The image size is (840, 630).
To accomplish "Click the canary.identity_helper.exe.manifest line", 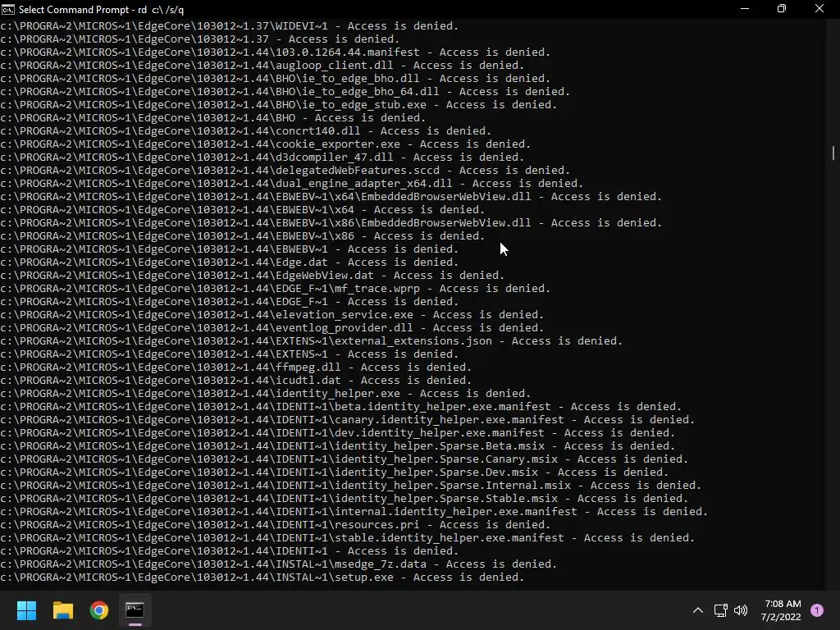I will (x=348, y=419).
